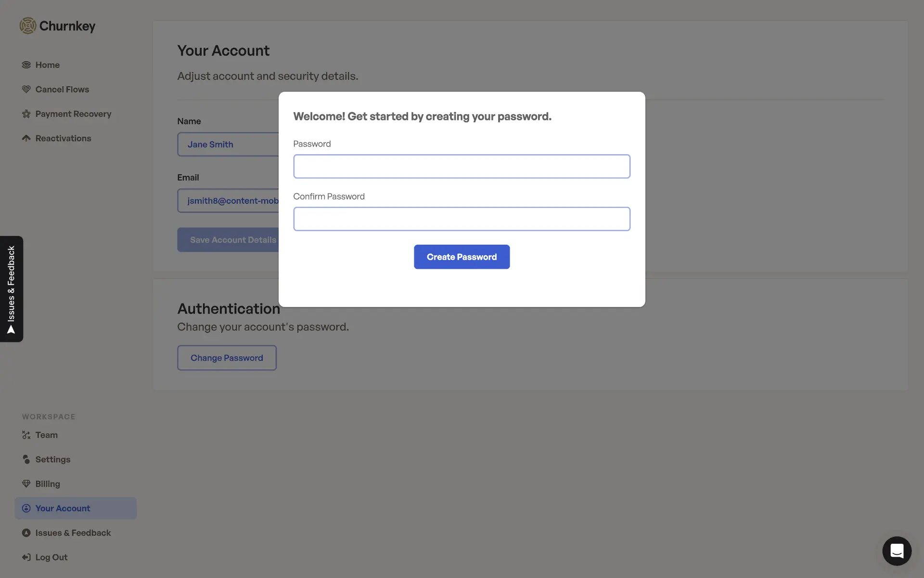Open Issues & Feedback sidebar item

tap(73, 533)
